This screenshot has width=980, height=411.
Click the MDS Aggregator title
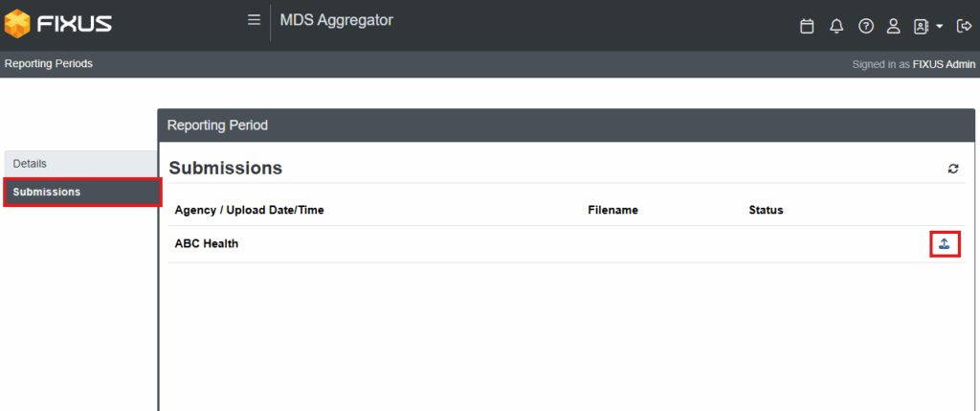[x=336, y=20]
